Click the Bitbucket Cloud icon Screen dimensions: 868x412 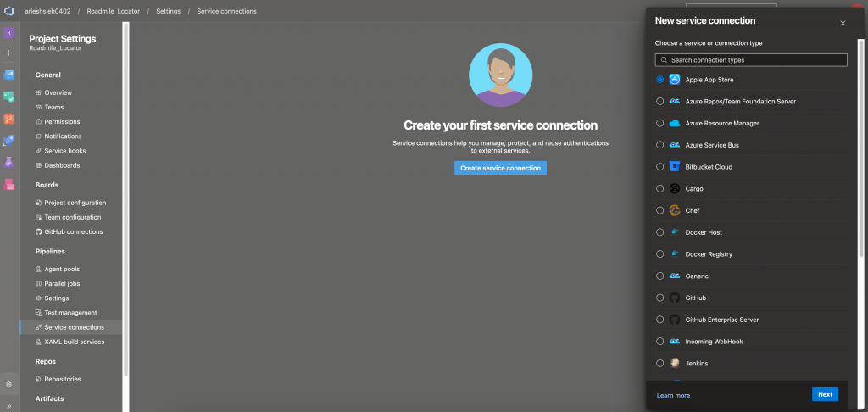(x=674, y=167)
